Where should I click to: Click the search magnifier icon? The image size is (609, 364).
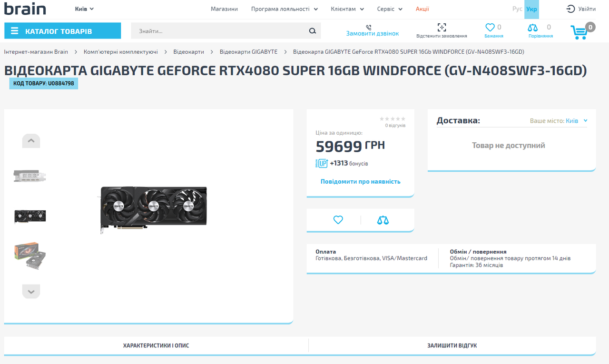312,31
